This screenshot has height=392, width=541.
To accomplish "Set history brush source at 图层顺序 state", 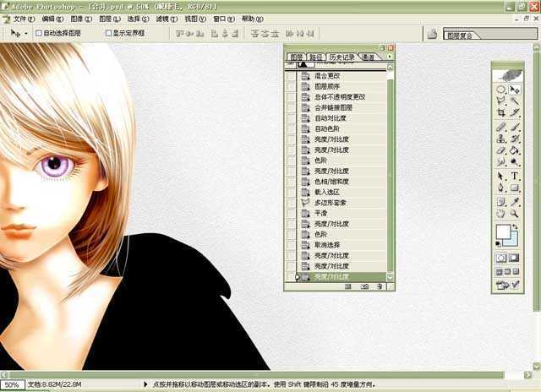I will click(291, 86).
